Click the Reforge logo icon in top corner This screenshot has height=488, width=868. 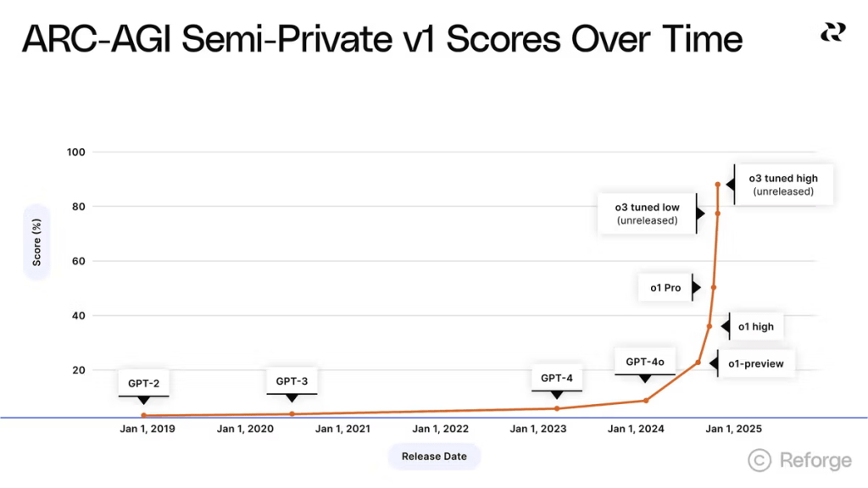pyautogui.click(x=832, y=32)
